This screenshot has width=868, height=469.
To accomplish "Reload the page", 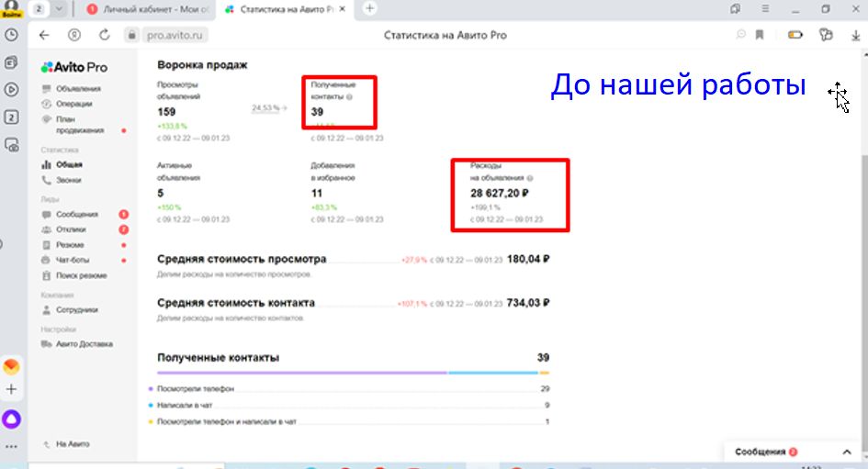I will [104, 35].
